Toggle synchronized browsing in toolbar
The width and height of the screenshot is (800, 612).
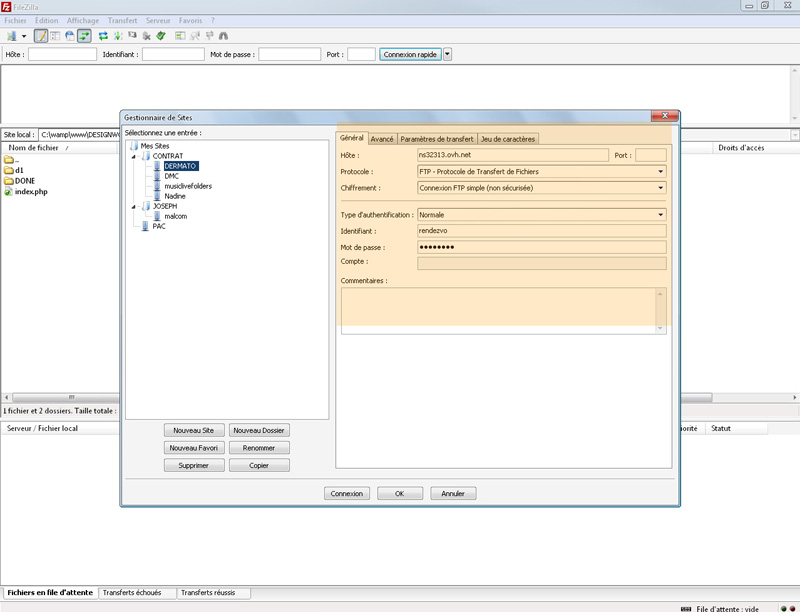[x=209, y=36]
